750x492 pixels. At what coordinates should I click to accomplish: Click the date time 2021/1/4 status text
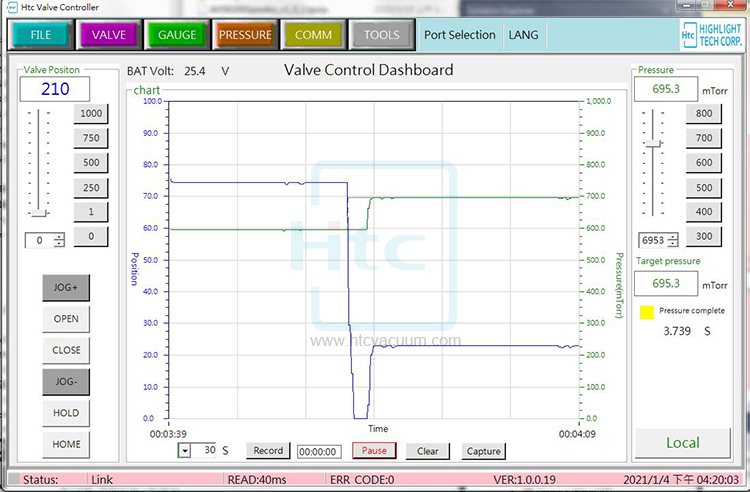coord(681,480)
